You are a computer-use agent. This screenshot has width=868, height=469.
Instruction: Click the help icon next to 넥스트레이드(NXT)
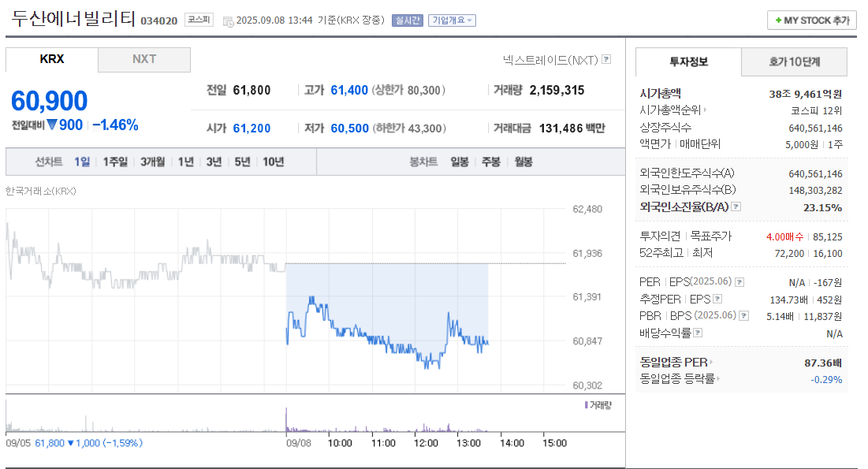click(606, 59)
